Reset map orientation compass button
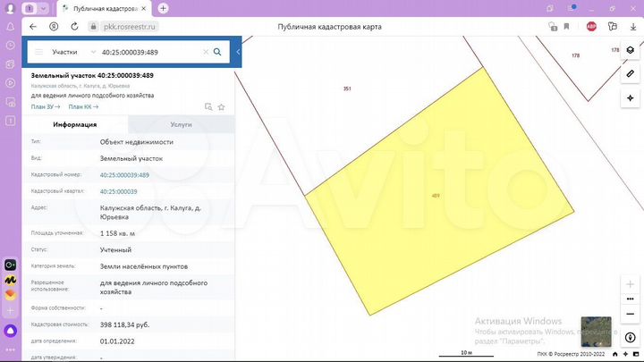 click(x=630, y=337)
